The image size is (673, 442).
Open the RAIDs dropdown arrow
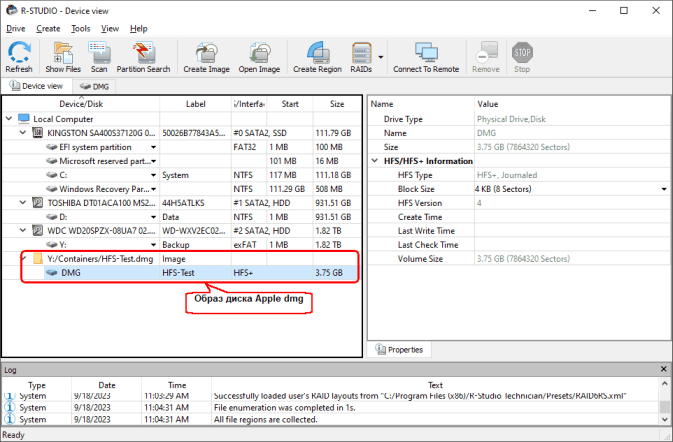381,57
